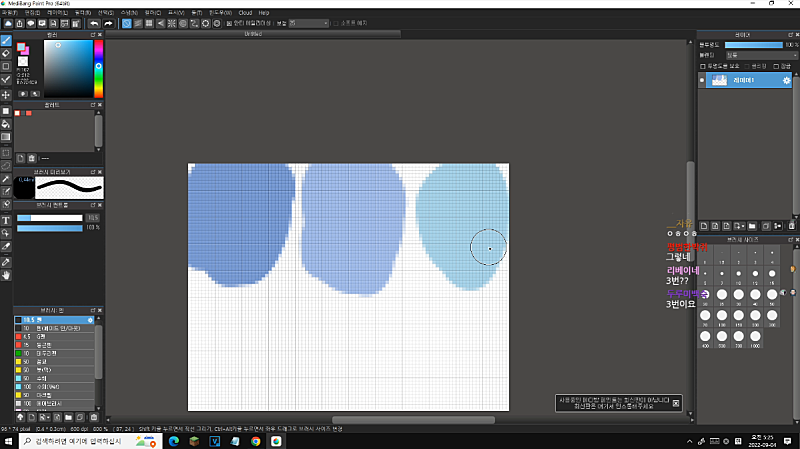This screenshot has width=800, height=449.
Task: Open the Help menu
Action: click(x=264, y=12)
